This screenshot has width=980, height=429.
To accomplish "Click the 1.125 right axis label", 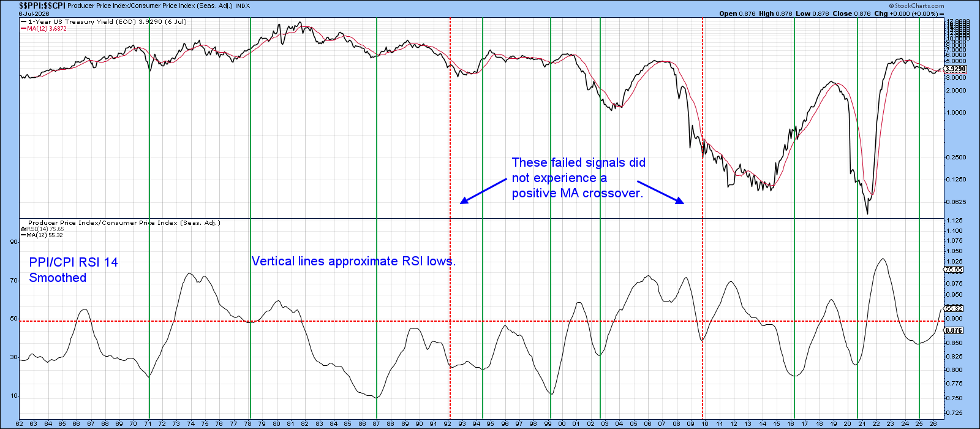I will [x=954, y=220].
